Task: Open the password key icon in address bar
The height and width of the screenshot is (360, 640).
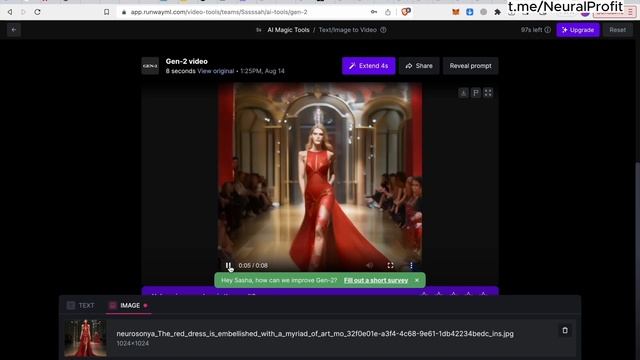Action: click(x=374, y=12)
